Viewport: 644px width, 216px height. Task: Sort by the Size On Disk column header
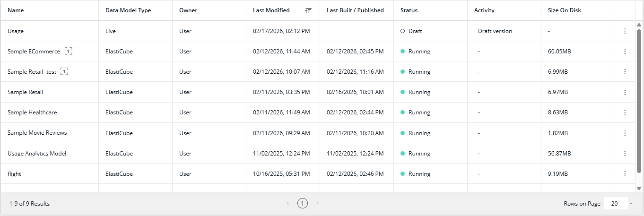[564, 10]
